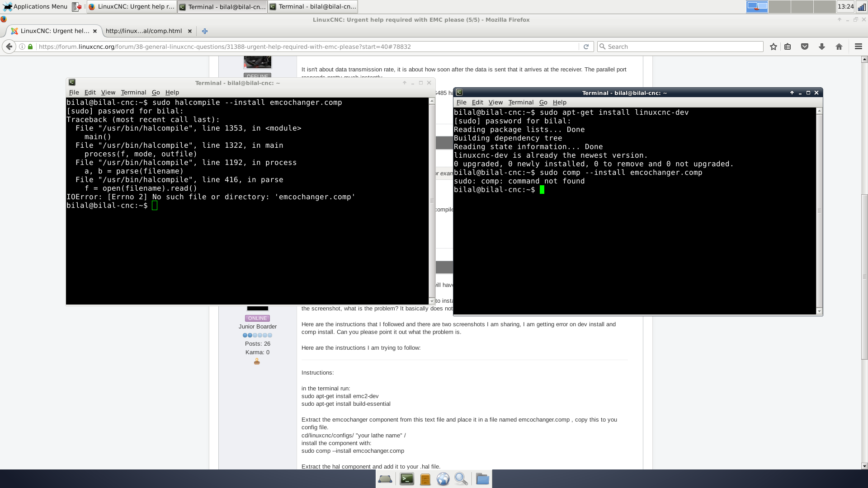Click the right terminal scrollbar down arrow
Viewport: 868px width, 488px height.
pyautogui.click(x=819, y=311)
